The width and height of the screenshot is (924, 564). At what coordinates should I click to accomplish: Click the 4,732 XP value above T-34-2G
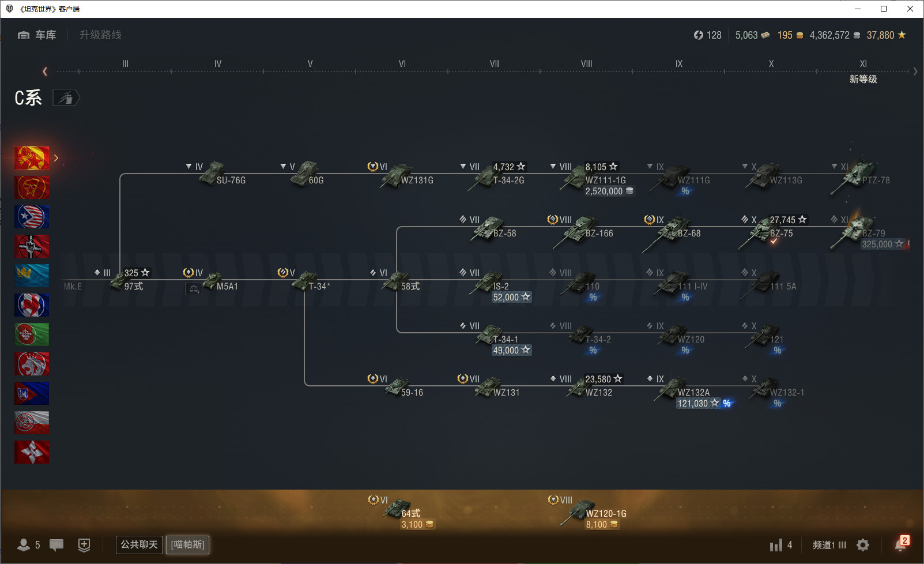tap(509, 167)
